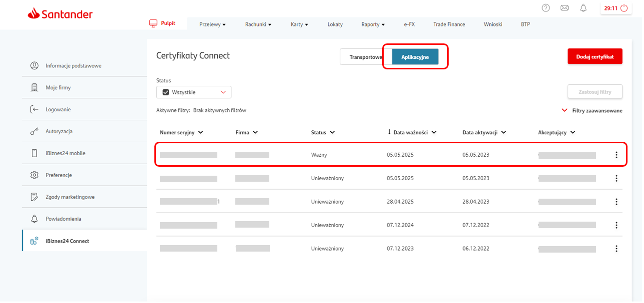Click the Santander logo
644x303 pixels.
[x=60, y=14]
